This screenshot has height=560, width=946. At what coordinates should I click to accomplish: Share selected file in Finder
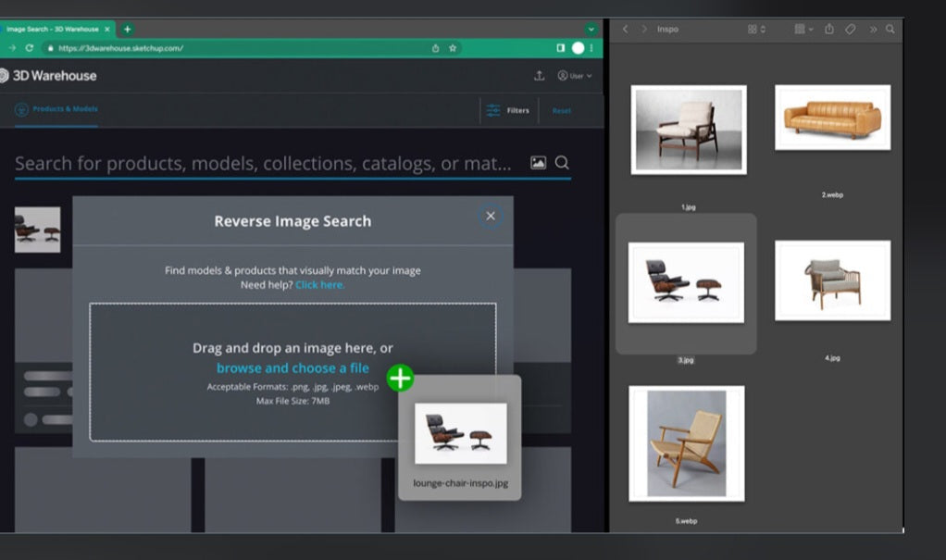coord(829,29)
